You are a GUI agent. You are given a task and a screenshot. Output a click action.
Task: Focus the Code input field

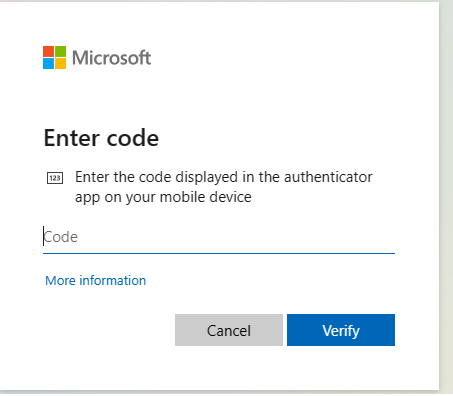(x=219, y=237)
